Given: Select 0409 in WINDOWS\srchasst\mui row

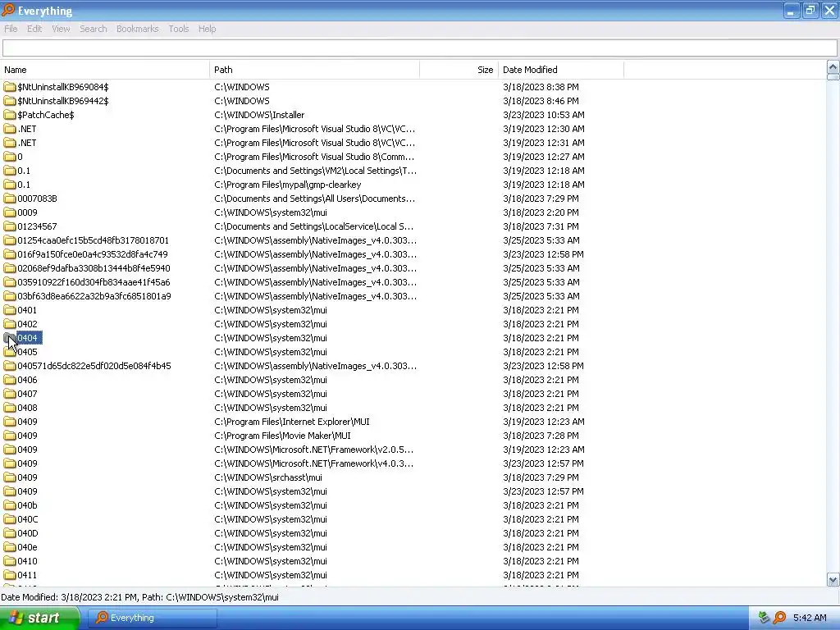Looking at the screenshot, I should (27, 477).
